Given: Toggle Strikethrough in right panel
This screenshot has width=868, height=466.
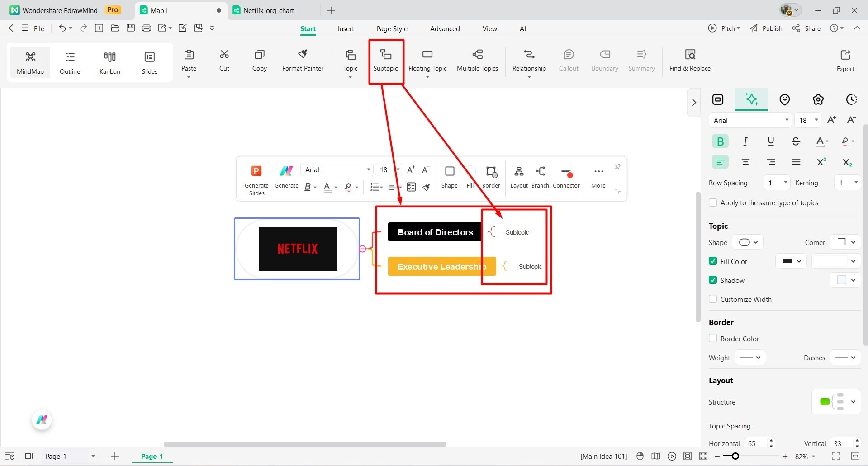Looking at the screenshot, I should 796,141.
